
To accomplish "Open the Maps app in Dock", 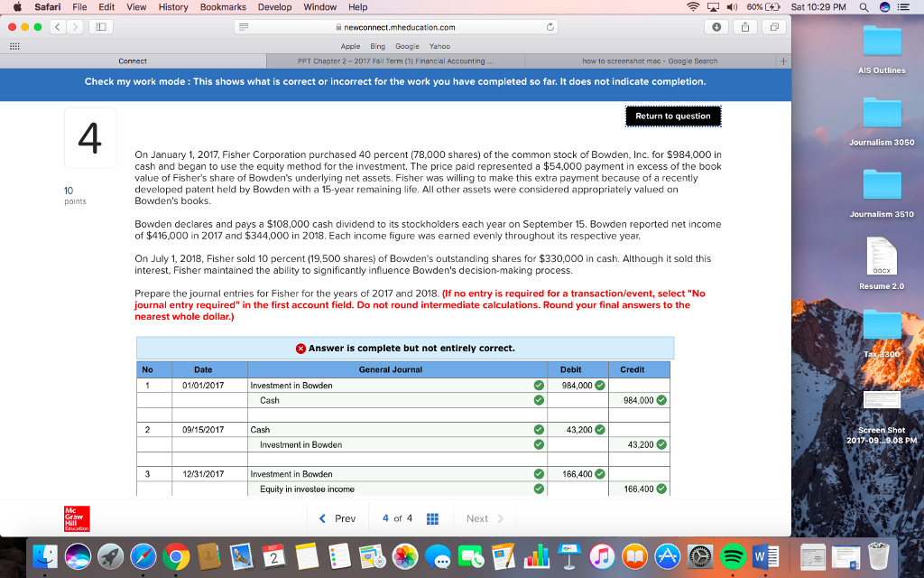I will (x=372, y=556).
